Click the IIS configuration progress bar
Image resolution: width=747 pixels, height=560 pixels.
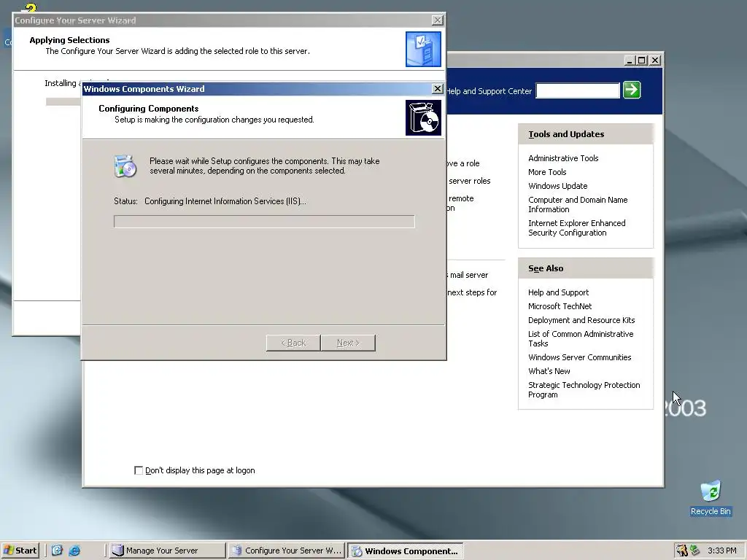tap(264, 222)
